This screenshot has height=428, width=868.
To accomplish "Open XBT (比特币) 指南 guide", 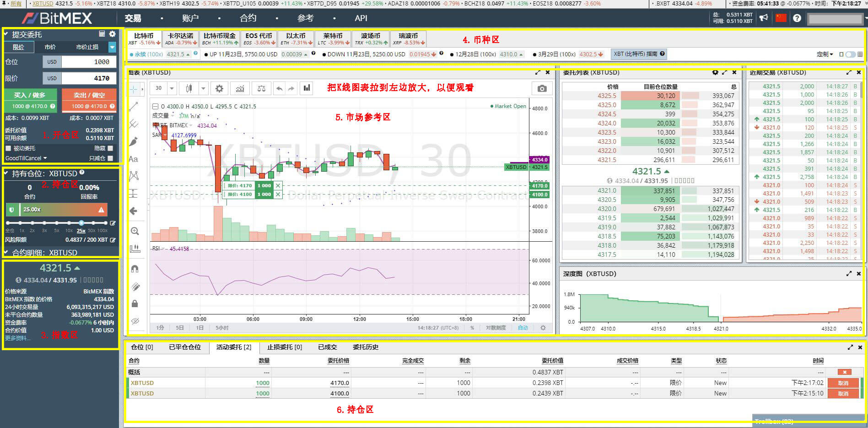I will tap(639, 54).
